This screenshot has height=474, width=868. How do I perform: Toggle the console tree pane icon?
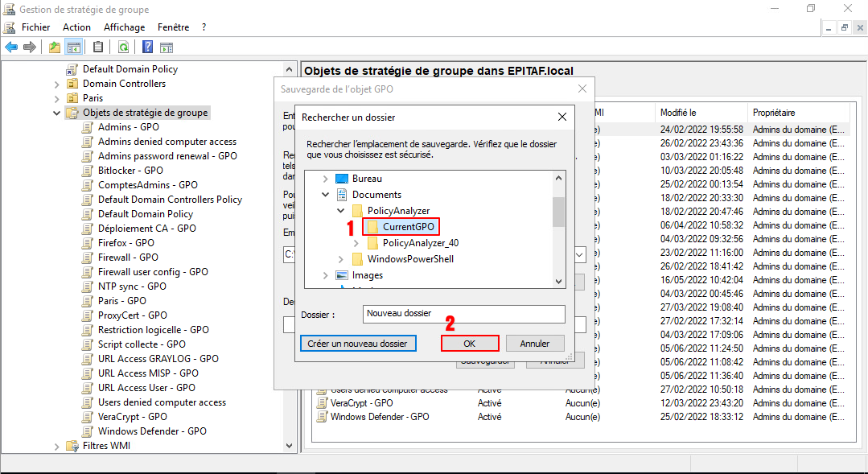(x=74, y=47)
